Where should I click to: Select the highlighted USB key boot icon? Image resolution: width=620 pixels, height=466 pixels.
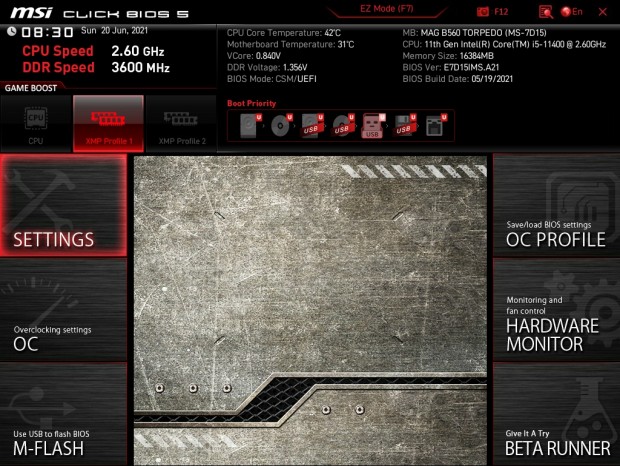[373, 126]
